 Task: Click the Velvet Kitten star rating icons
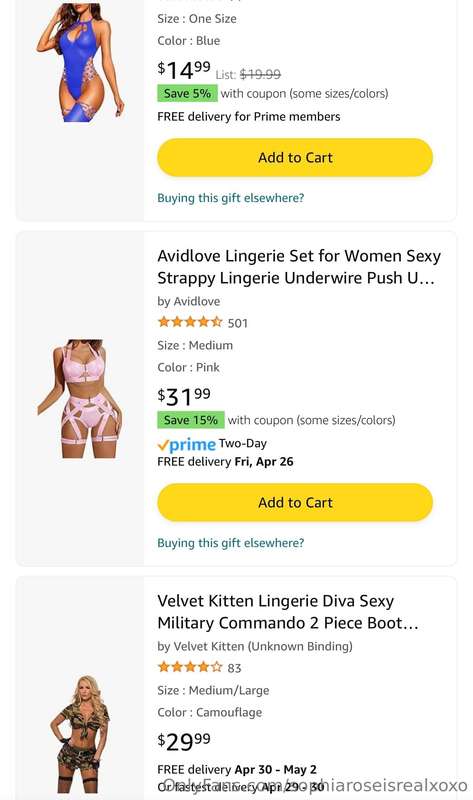click(x=190, y=667)
